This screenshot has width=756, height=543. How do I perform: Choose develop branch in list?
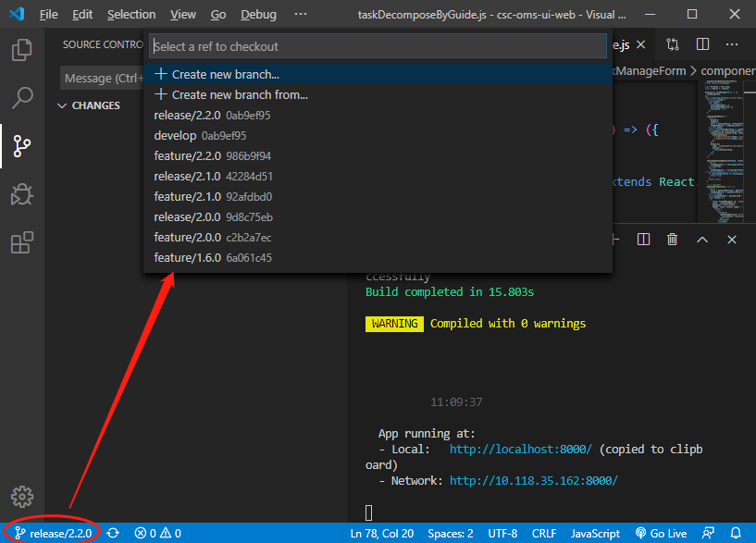(378, 135)
